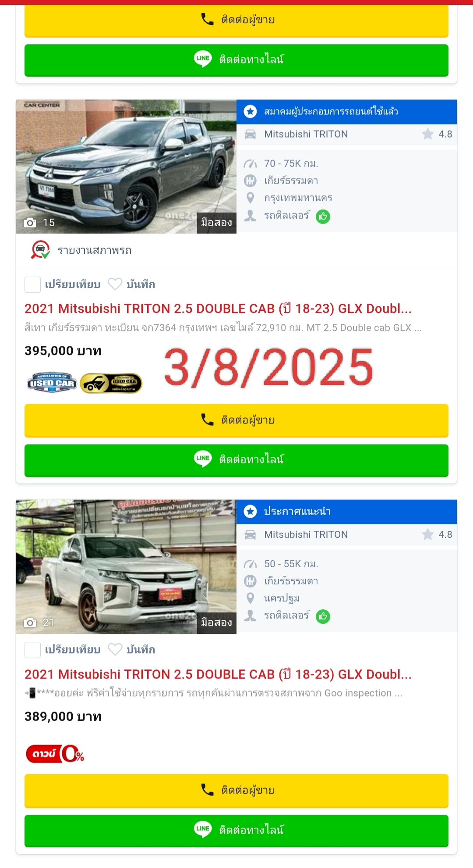Open the grey Triton listing titled 2021 Mitsubishi TRITON

point(218,309)
